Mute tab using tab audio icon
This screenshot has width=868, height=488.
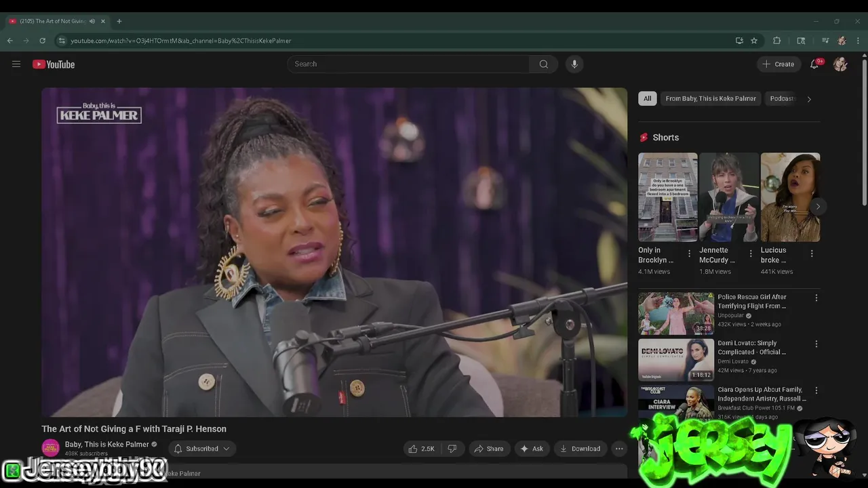(92, 21)
